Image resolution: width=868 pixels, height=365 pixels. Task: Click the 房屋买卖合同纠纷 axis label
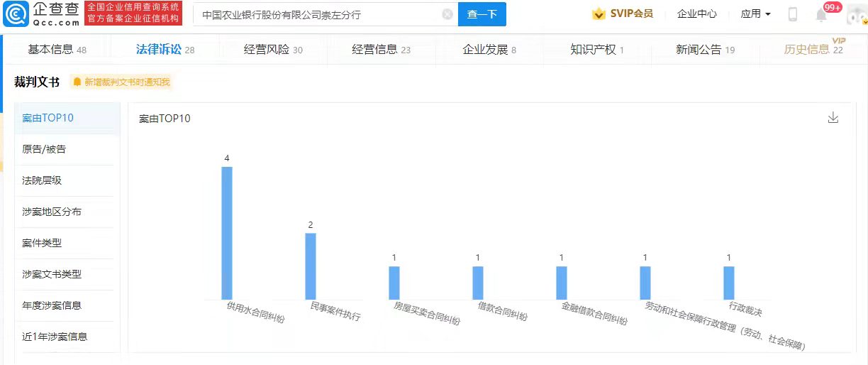428,314
